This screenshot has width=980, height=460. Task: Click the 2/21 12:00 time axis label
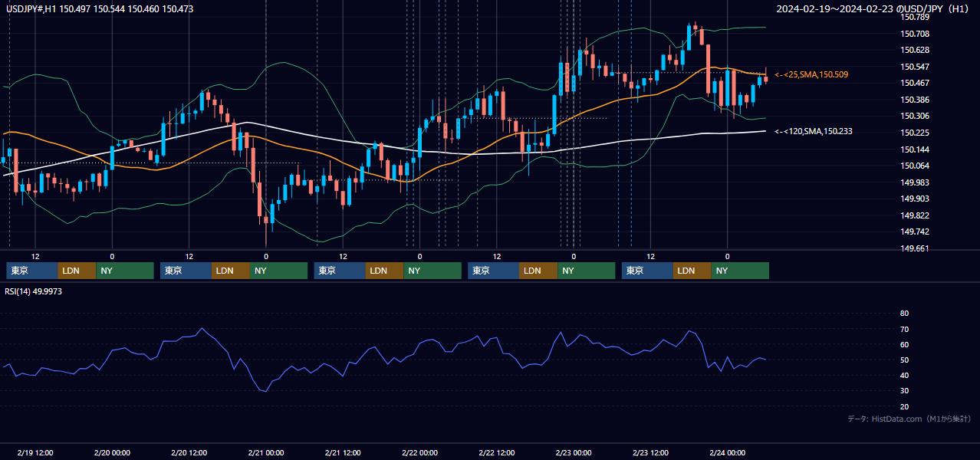pos(343,452)
